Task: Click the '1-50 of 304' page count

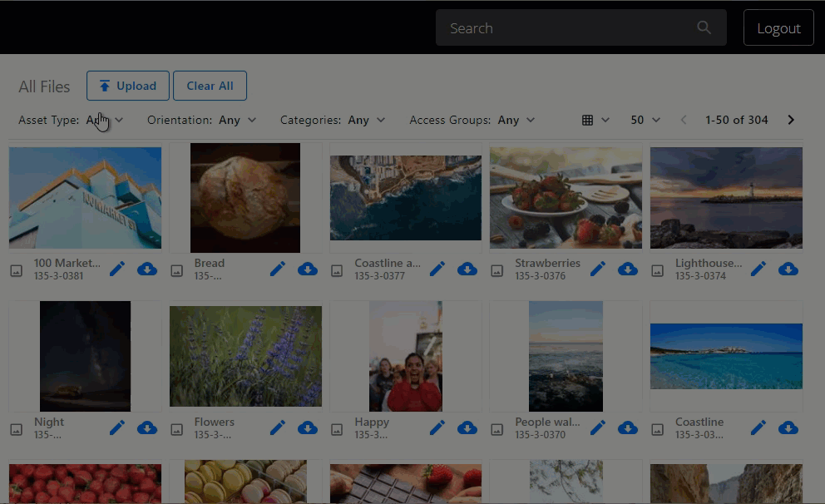Action: (x=737, y=120)
